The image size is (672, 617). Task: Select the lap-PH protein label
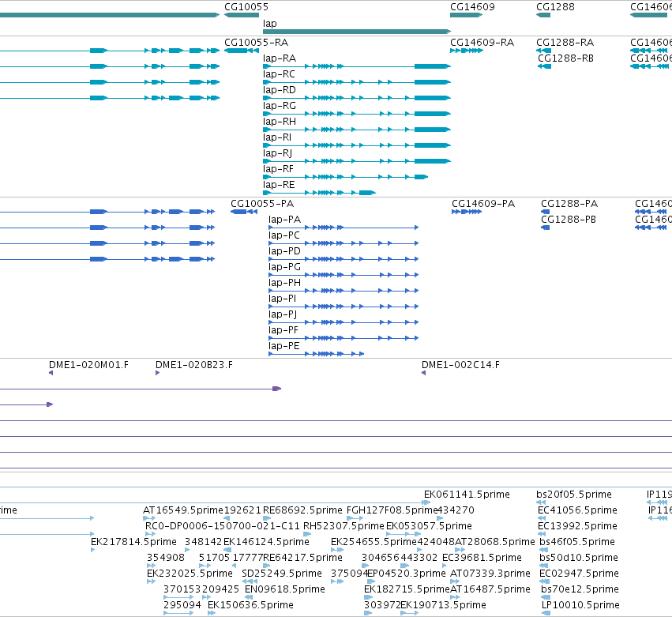pos(284,283)
